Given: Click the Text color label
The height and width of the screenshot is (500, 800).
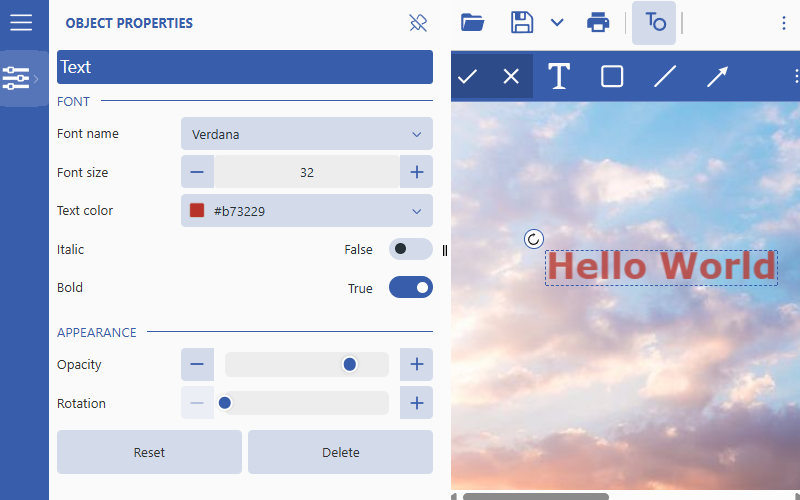Looking at the screenshot, I should click(x=85, y=210).
